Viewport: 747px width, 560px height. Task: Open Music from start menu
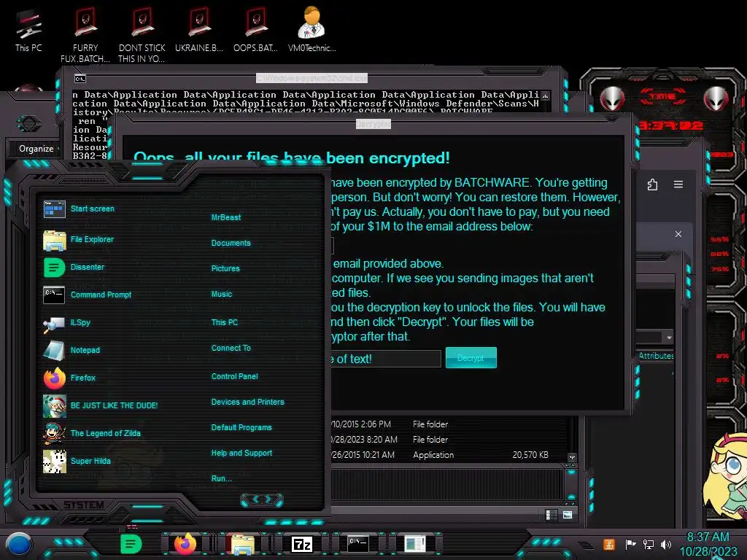(222, 295)
